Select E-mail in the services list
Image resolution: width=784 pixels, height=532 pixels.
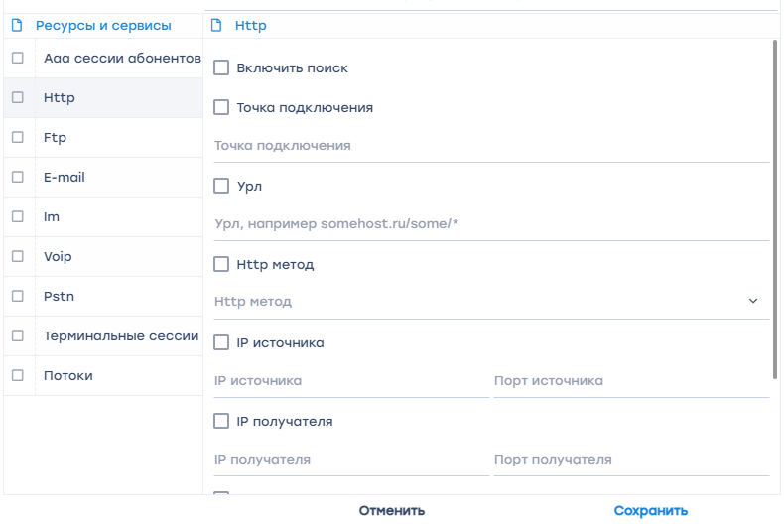(65, 178)
